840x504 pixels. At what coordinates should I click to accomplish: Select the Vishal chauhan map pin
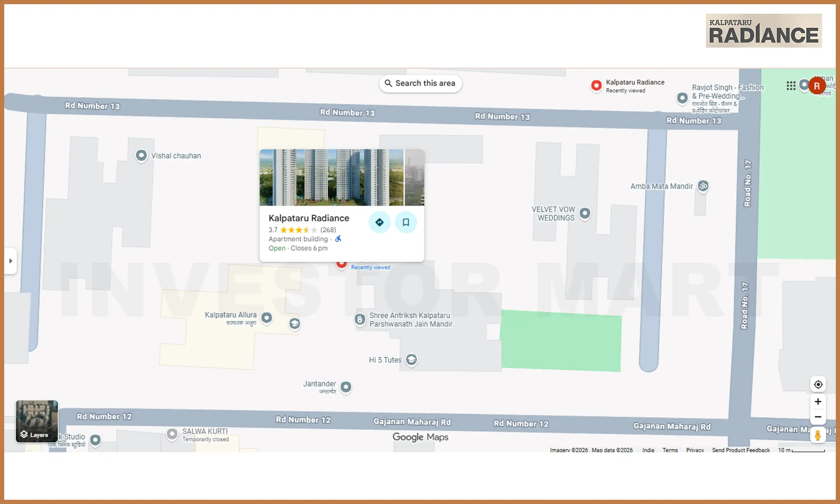tap(141, 156)
